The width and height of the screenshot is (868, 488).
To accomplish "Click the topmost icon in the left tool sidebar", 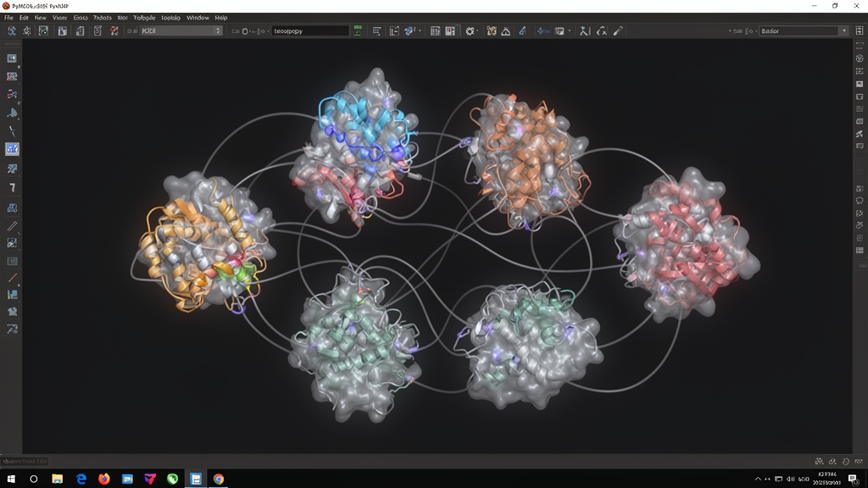I will (12, 58).
